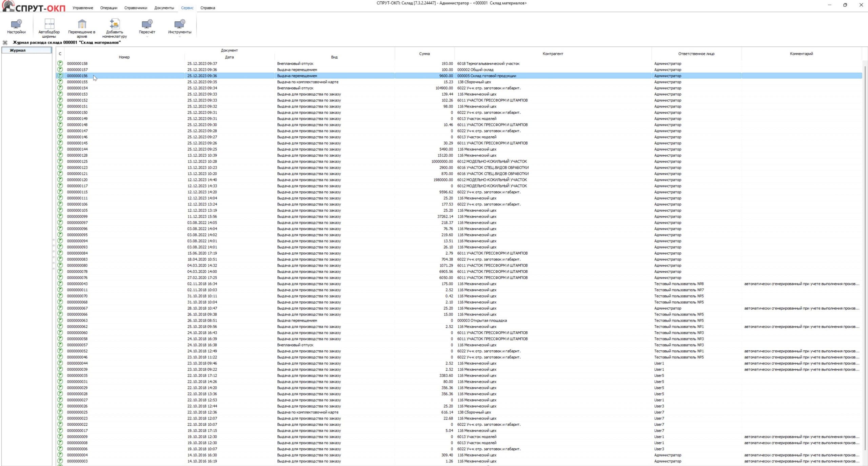The width and height of the screenshot is (868, 466).
Task: Click the Автоподбор ширины icon
Action: point(49,24)
